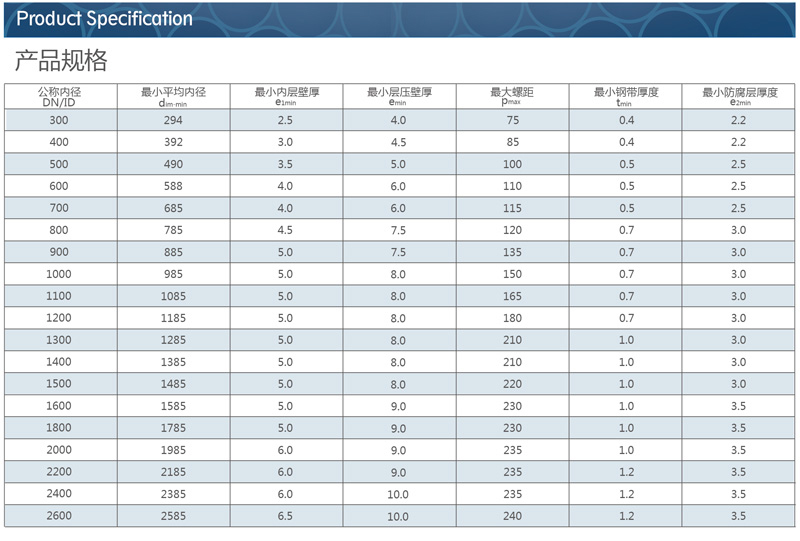Click the 588 inner diameter value
The width and height of the screenshot is (800, 541).
click(174, 186)
